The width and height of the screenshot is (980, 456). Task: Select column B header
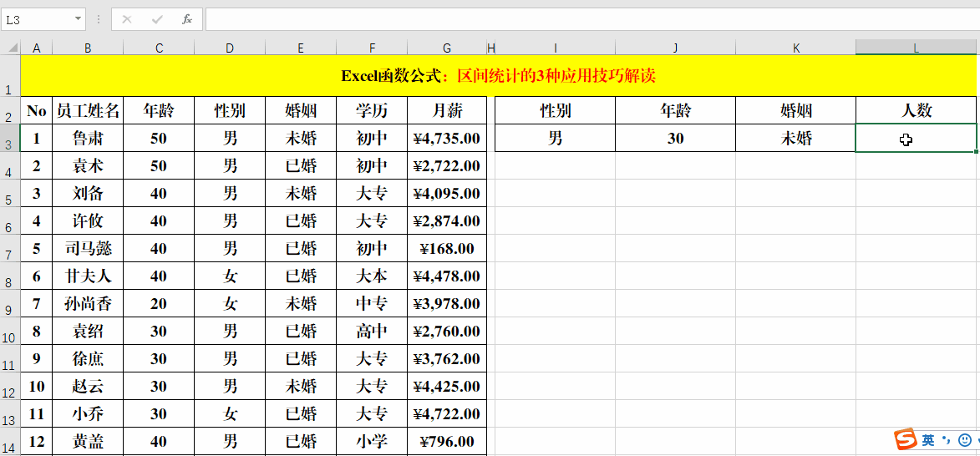(88, 48)
